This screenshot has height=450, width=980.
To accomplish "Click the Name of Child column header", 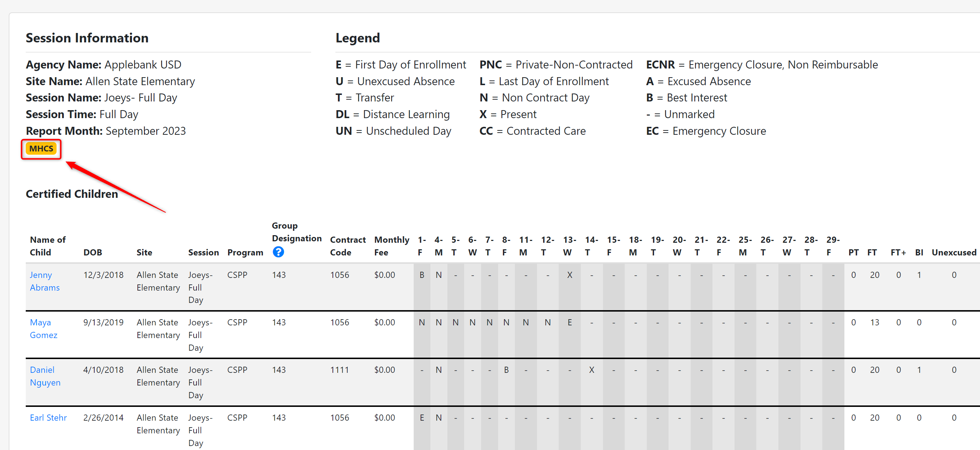I will [x=47, y=246].
